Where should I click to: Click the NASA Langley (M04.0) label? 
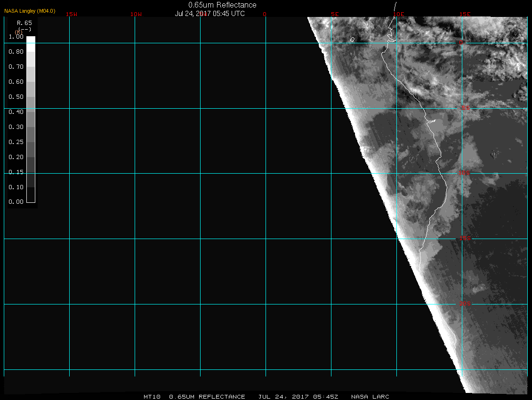point(30,11)
